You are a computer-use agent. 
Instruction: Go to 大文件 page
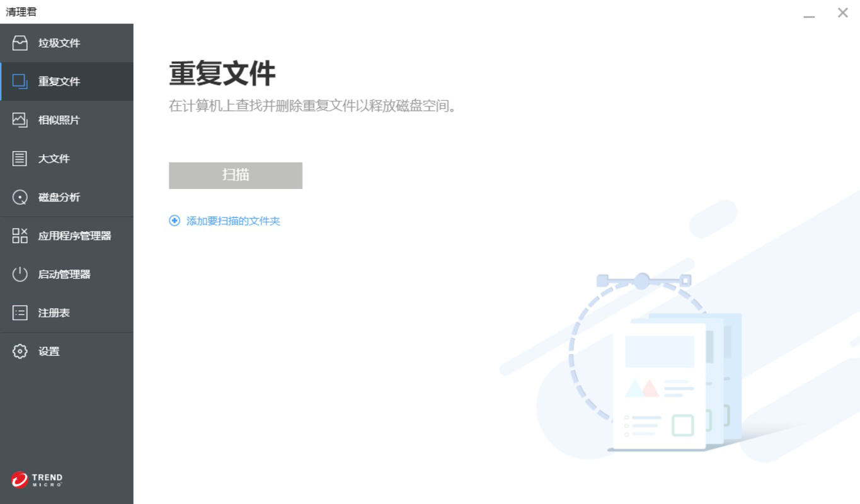click(67, 159)
